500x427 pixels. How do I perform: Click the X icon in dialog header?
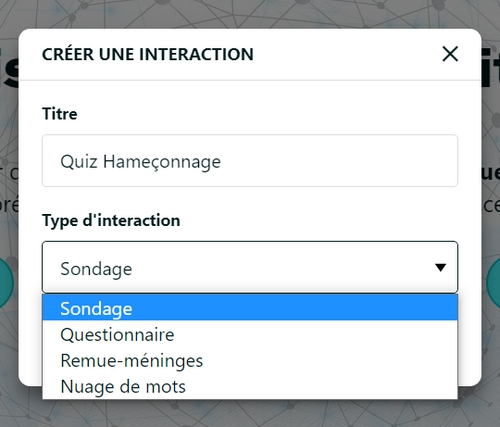point(450,54)
